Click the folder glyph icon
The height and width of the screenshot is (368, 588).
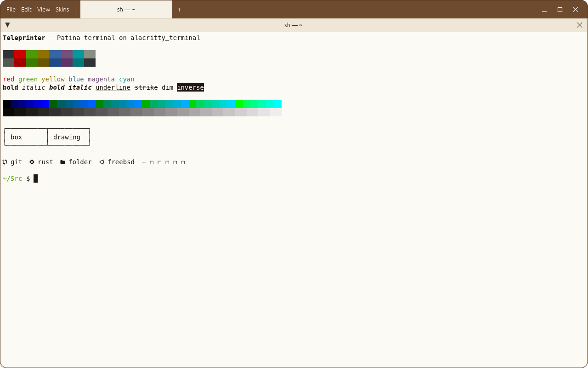point(63,162)
